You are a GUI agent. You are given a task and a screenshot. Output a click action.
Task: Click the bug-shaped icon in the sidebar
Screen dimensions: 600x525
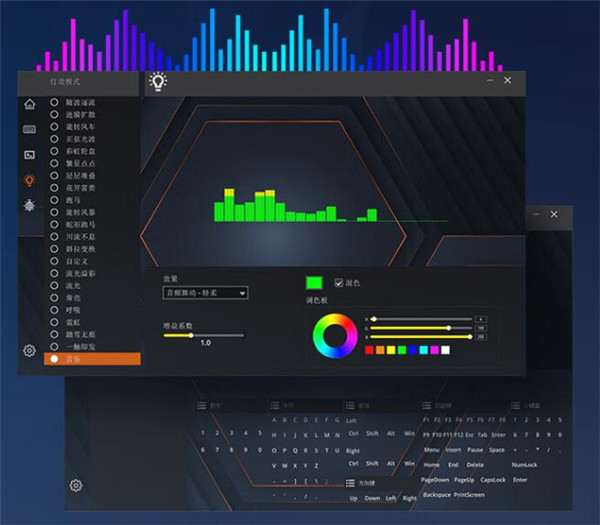click(30, 205)
